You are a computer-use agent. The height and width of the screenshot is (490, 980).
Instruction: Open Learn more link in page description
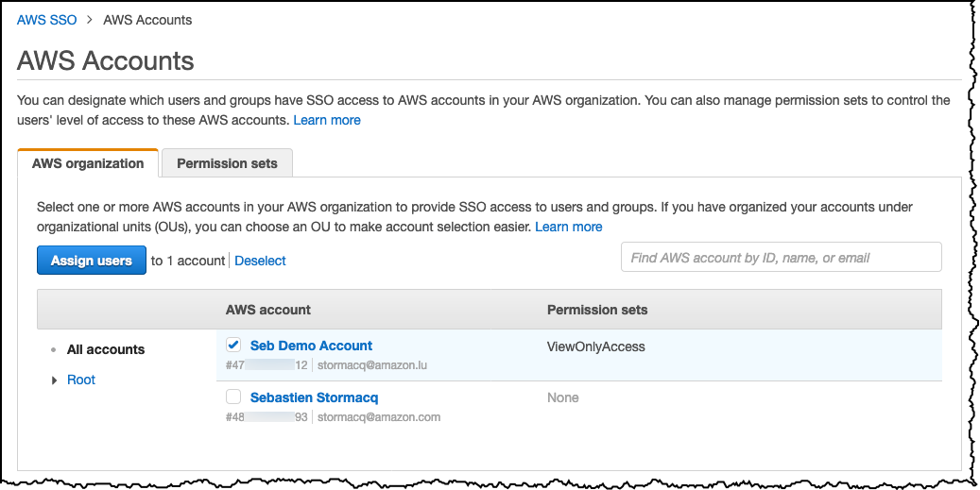(x=327, y=120)
